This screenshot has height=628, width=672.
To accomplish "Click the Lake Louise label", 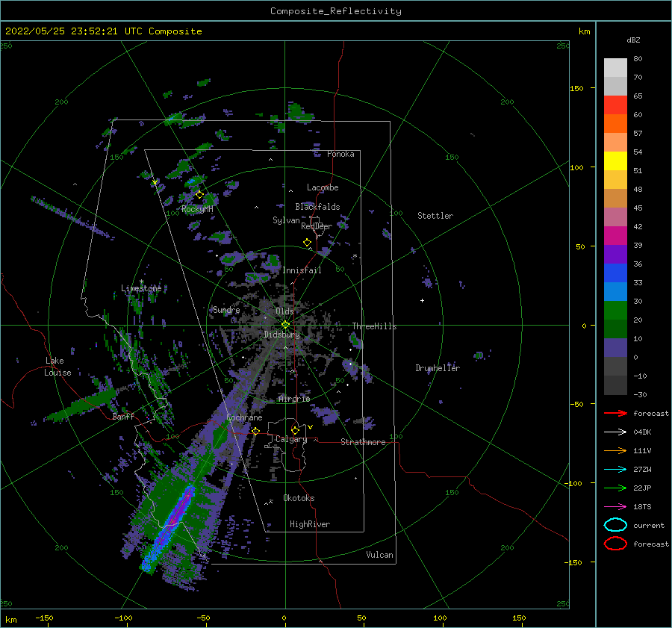I will click(57, 367).
